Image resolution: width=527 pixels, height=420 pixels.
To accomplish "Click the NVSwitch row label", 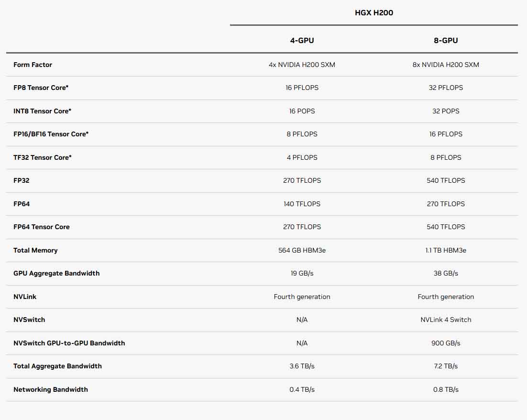I will pyautogui.click(x=29, y=320).
